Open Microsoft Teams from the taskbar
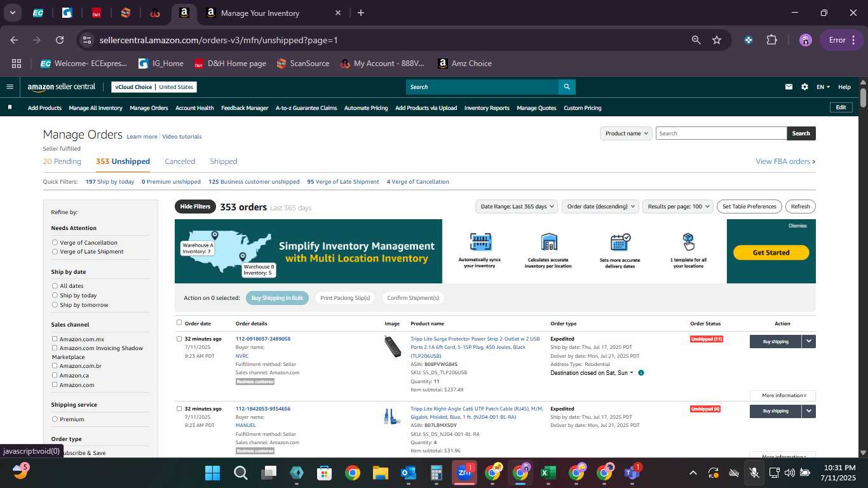868x488 pixels. click(632, 473)
